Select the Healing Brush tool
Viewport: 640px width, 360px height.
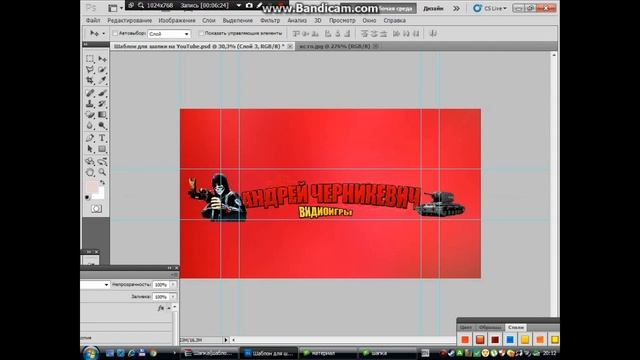click(90, 93)
